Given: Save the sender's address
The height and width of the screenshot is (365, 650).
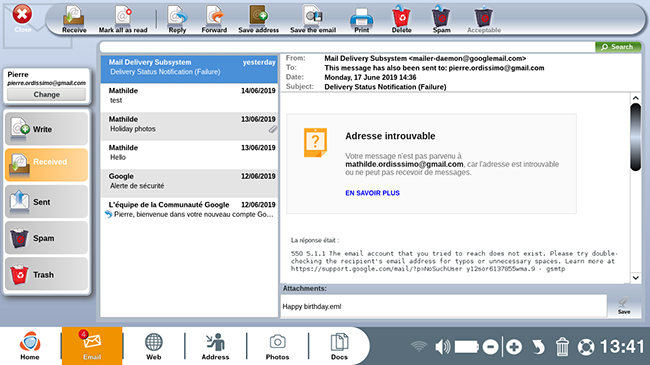Looking at the screenshot, I should [x=258, y=19].
